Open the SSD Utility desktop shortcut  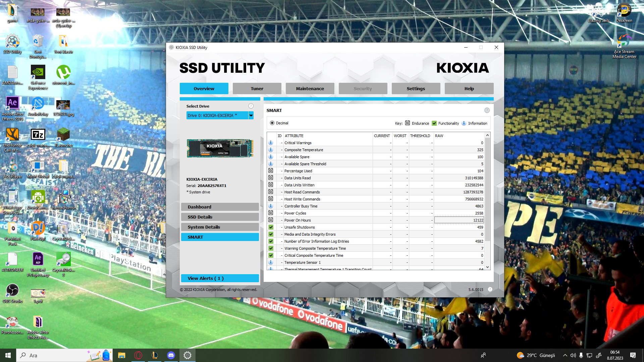point(12,44)
